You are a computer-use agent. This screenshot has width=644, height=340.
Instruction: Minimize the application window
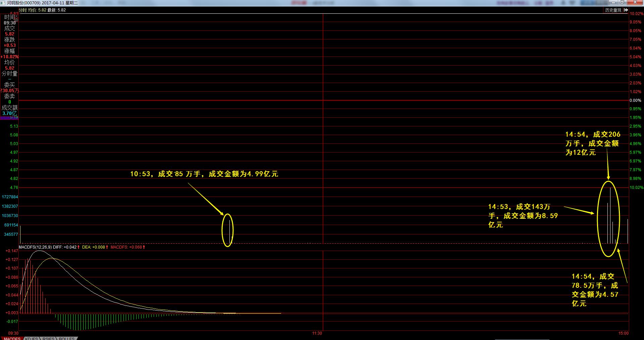click(x=613, y=3)
